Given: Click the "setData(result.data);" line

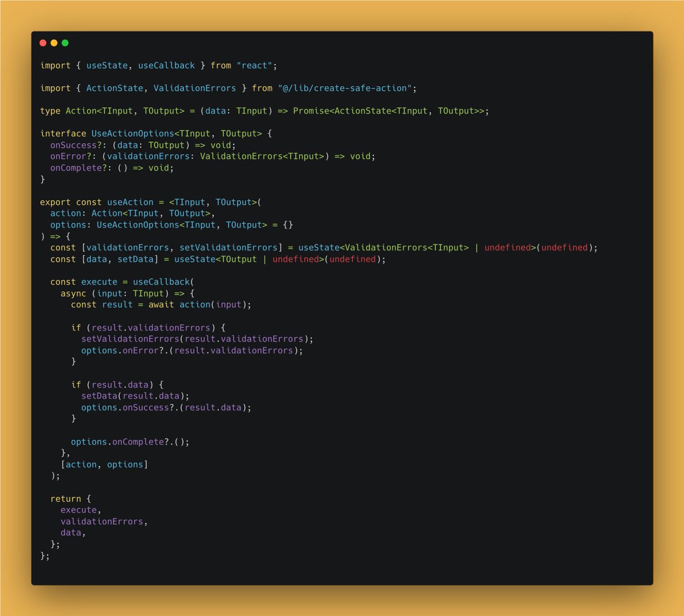Looking at the screenshot, I should 135,396.
